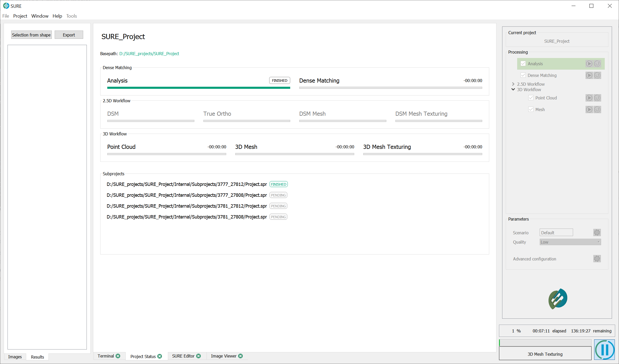Click PENDING badge of subproject 3781_27812
The image size is (619, 364).
point(279,206)
